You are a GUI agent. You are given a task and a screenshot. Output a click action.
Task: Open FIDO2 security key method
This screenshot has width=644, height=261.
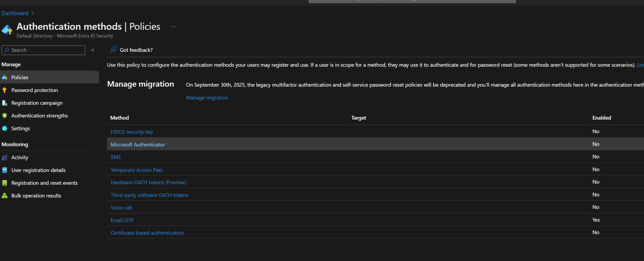pyautogui.click(x=132, y=132)
